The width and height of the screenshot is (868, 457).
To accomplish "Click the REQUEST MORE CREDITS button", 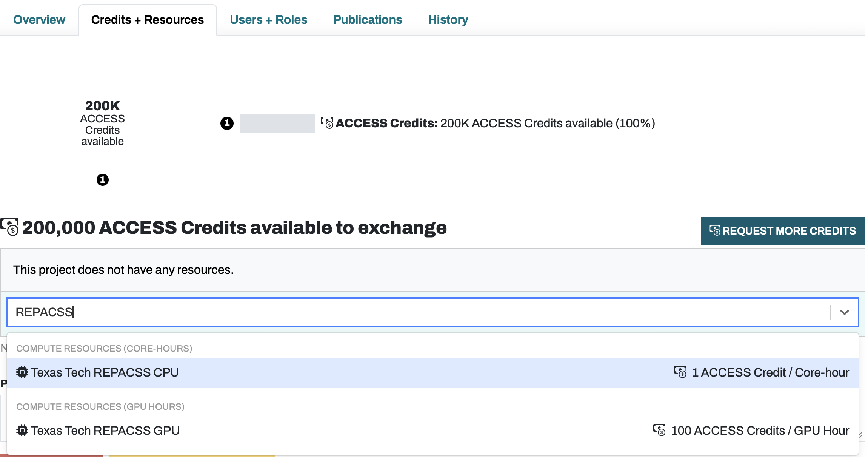I will (782, 231).
